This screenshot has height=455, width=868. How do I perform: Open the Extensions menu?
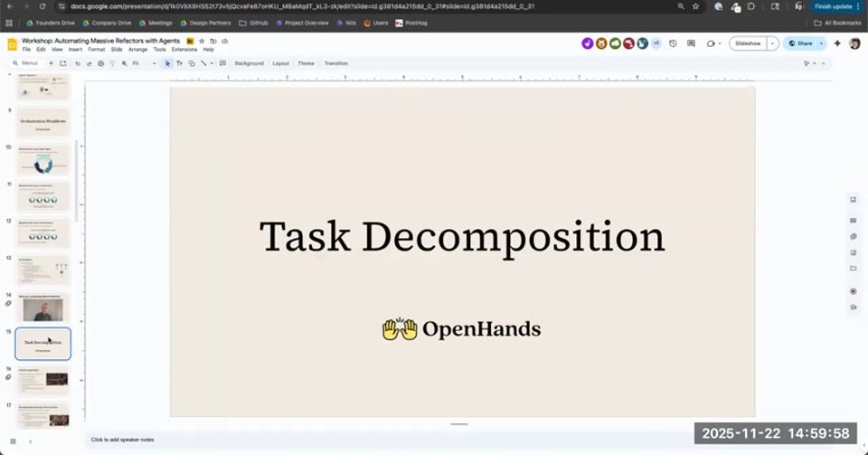click(184, 49)
